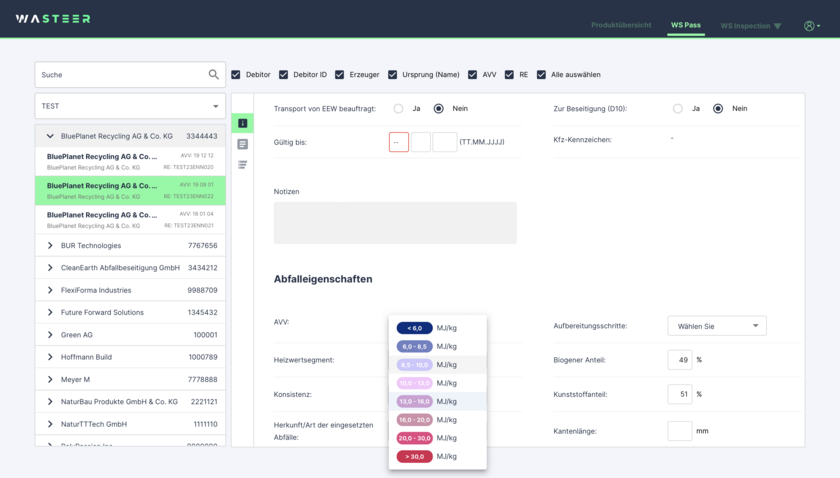Collapse the BluePlanet Recycling AG & Co. KG group
The height and width of the screenshot is (478, 840).
pos(50,136)
